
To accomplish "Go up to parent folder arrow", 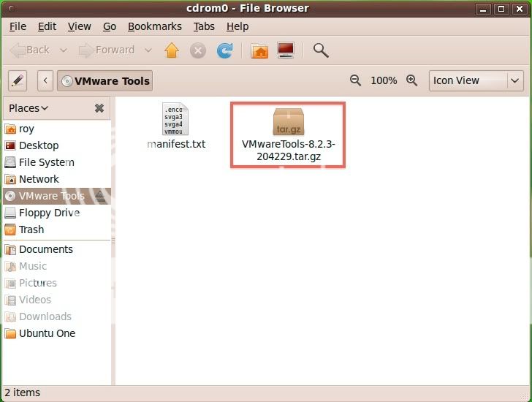I will coord(172,50).
